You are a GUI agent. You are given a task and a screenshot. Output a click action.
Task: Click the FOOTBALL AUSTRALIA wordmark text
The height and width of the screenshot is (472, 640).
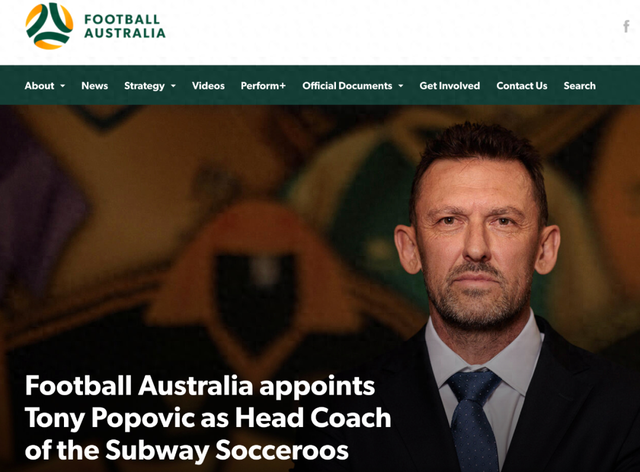(124, 26)
